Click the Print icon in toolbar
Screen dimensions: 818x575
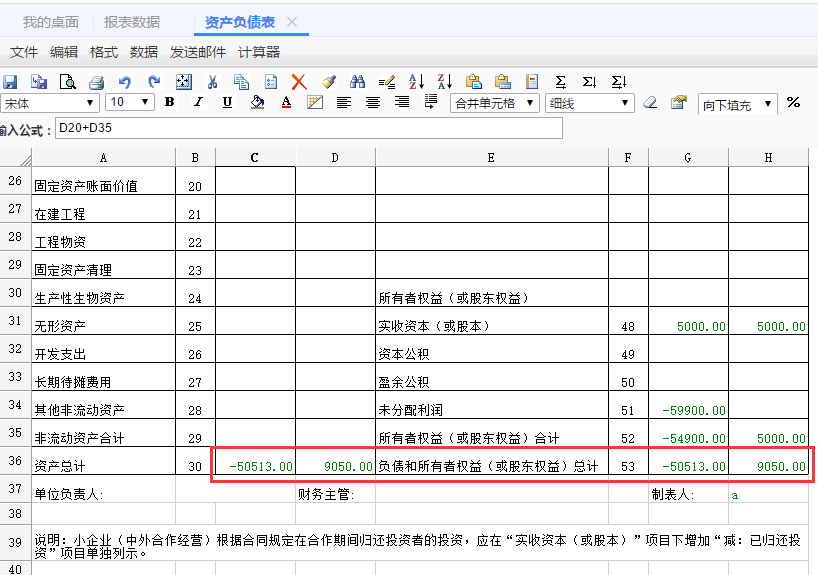click(97, 82)
